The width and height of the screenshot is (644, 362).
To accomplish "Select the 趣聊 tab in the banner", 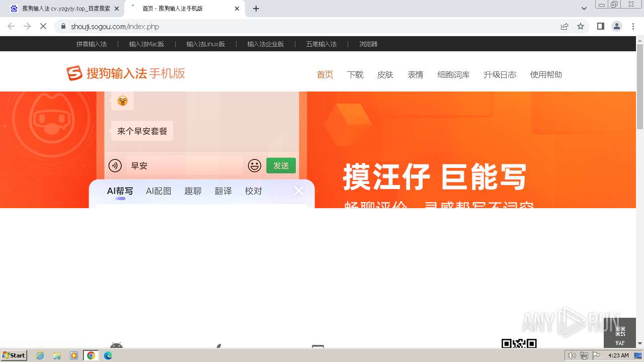I will (x=193, y=191).
